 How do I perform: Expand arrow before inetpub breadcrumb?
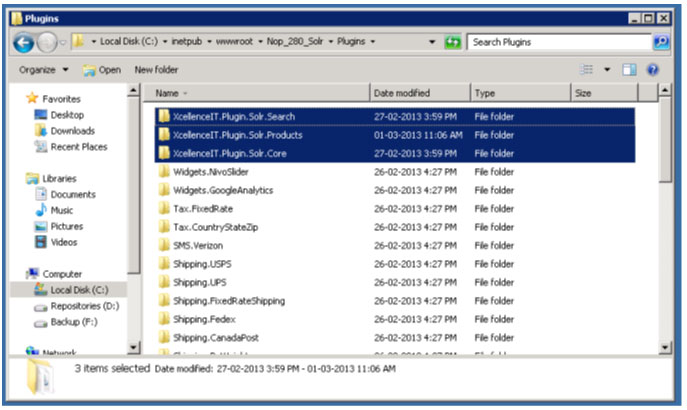tap(165, 42)
